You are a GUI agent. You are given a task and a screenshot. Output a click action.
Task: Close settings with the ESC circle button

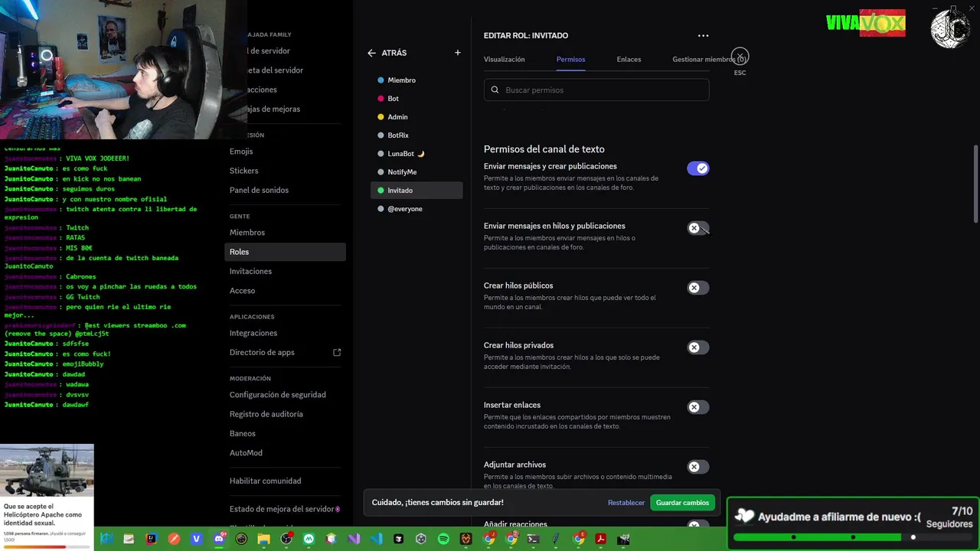pos(740,57)
